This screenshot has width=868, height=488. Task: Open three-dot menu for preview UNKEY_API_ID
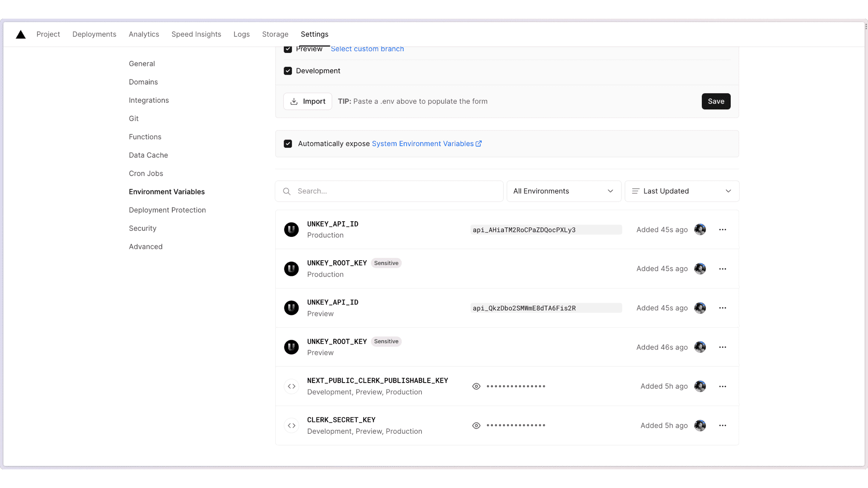(722, 308)
